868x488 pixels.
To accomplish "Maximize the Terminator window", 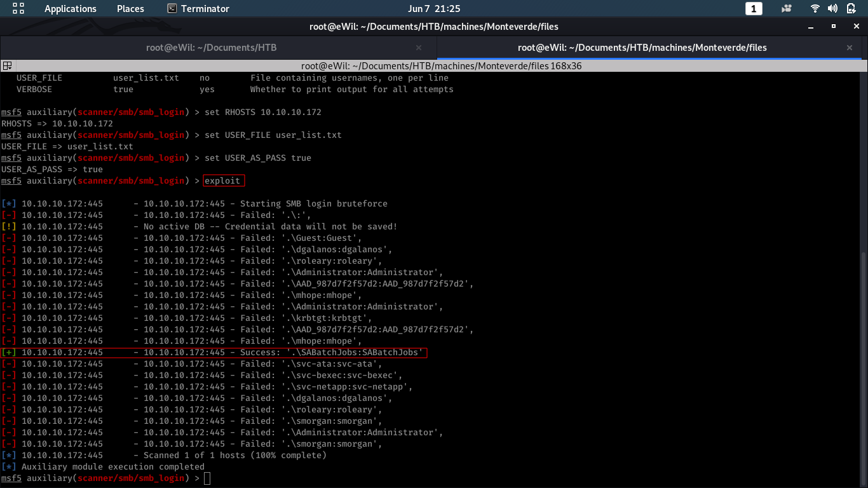I will pos(834,27).
